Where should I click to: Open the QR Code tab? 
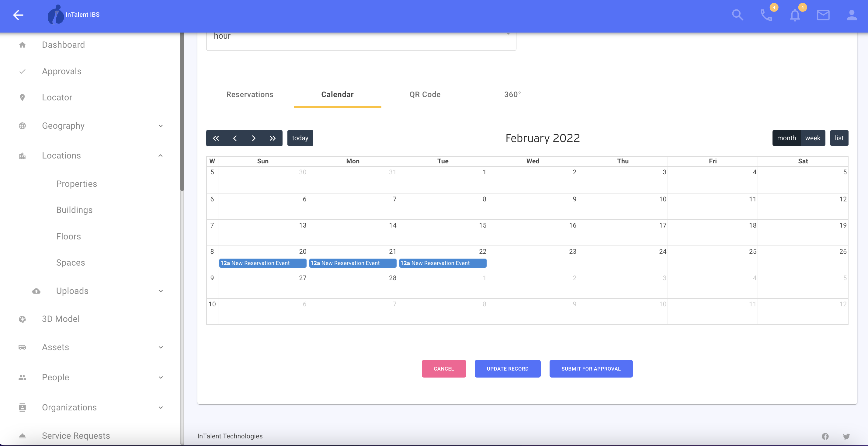[425, 95]
